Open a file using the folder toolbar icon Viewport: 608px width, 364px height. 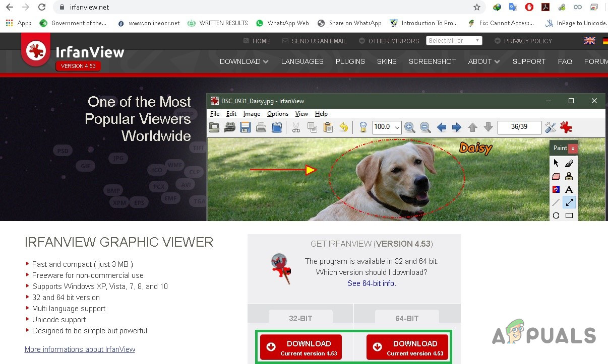214,127
